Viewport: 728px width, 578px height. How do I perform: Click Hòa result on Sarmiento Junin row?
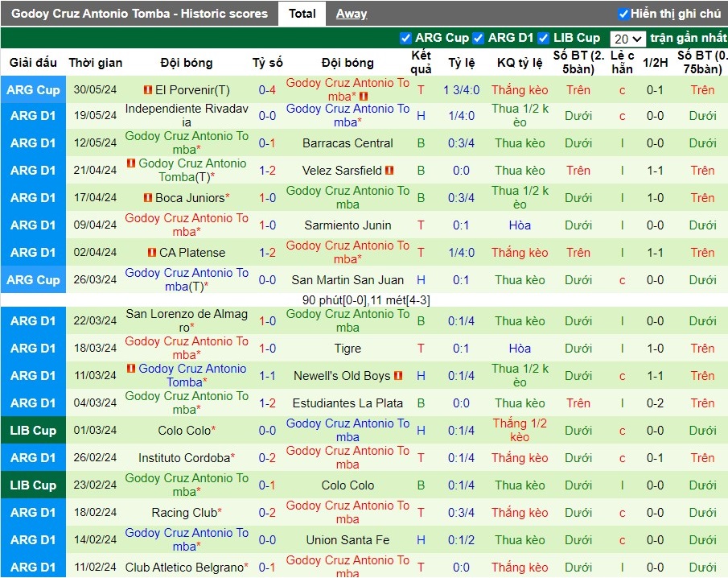click(520, 225)
